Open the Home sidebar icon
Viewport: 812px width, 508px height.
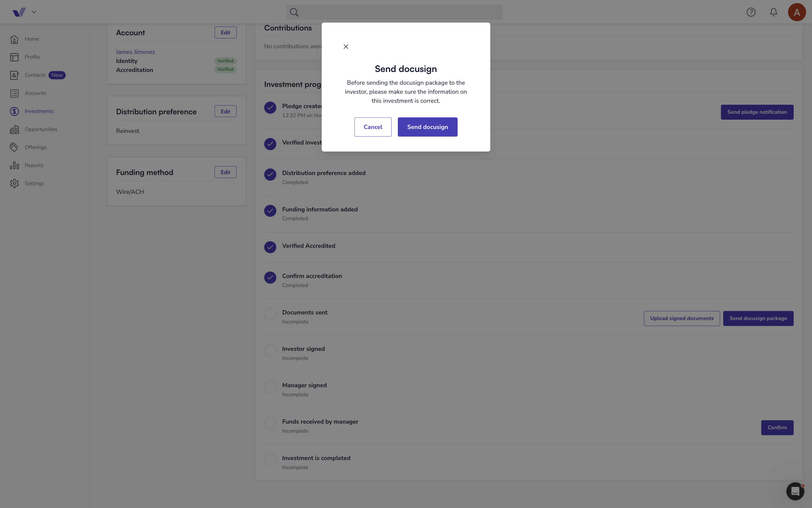click(x=14, y=39)
